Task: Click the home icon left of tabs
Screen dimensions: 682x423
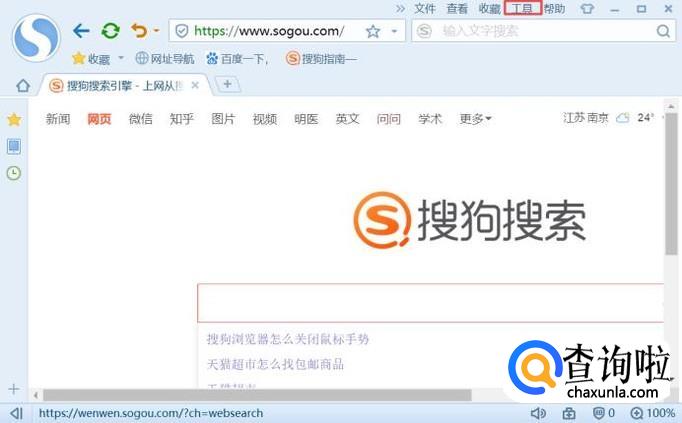Action: pyautogui.click(x=23, y=86)
